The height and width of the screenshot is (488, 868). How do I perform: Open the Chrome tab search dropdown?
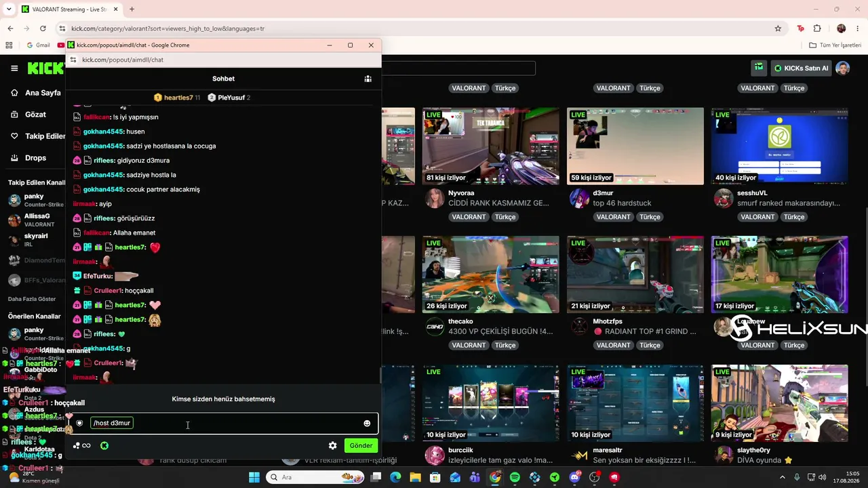click(10, 9)
